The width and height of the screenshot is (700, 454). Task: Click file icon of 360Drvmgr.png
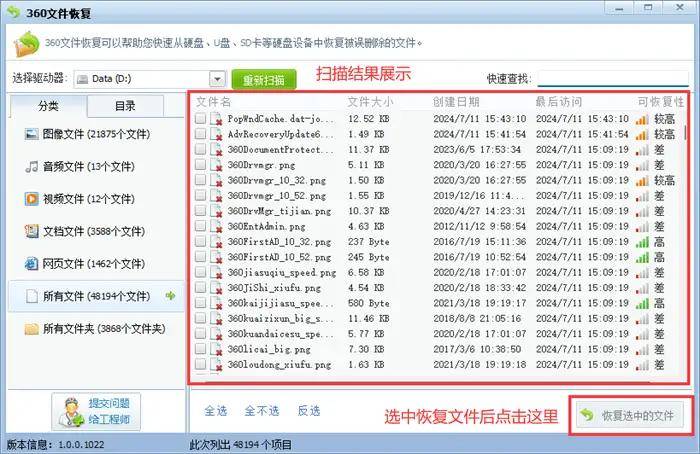tap(217, 166)
